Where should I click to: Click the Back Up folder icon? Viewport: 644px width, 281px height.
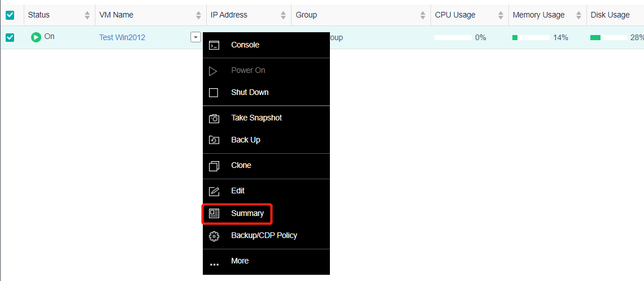(x=214, y=140)
